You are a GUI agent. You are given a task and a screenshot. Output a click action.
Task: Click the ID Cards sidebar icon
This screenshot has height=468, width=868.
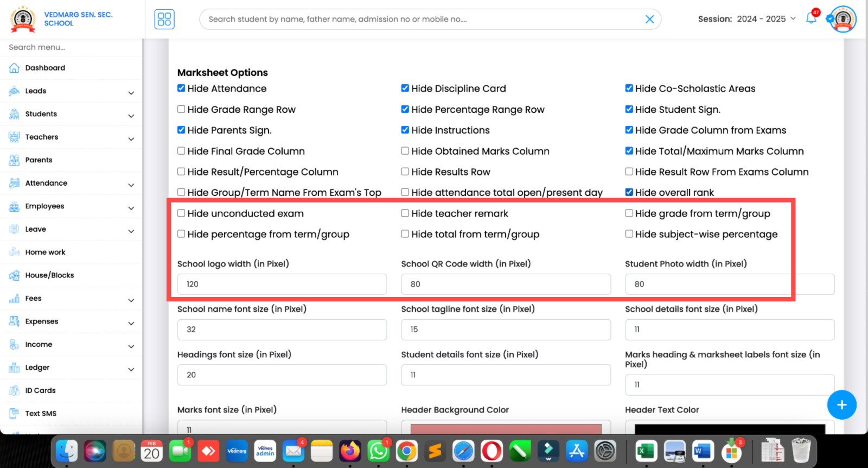pos(14,390)
